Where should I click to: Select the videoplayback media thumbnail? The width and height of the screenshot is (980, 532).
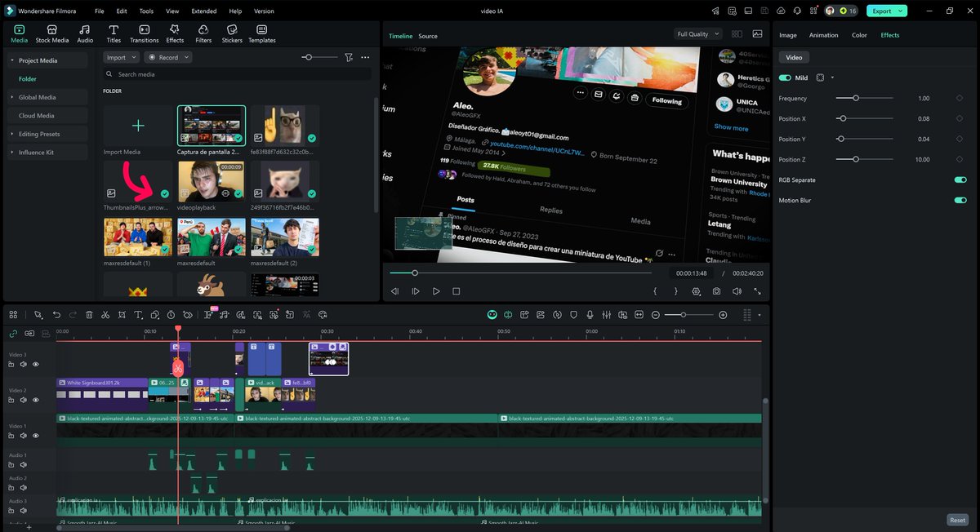(212, 180)
